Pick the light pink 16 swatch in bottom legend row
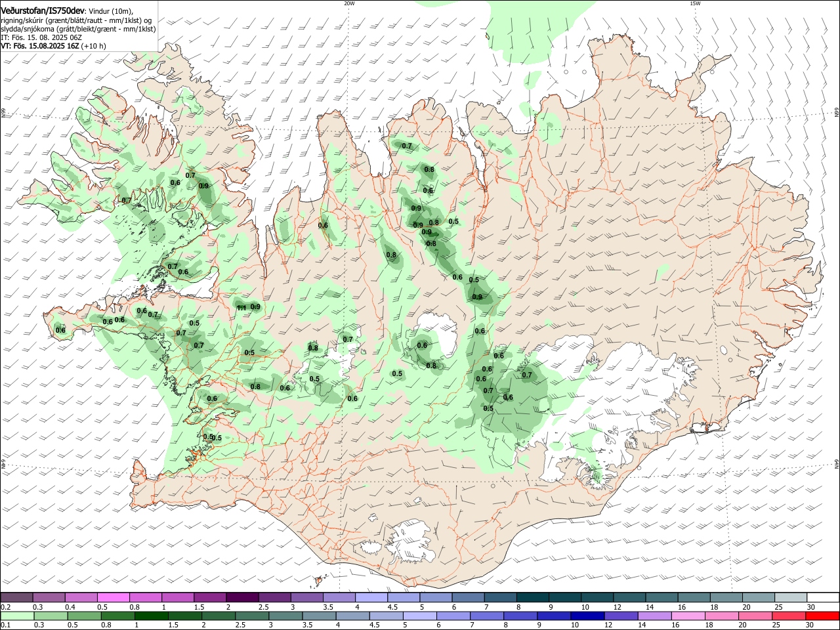The image size is (840, 630). (688, 616)
